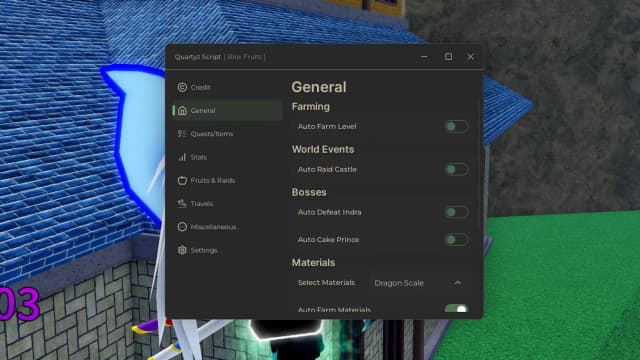Open the Miscellaneous tab
The height and width of the screenshot is (360, 640).
pos(213,227)
